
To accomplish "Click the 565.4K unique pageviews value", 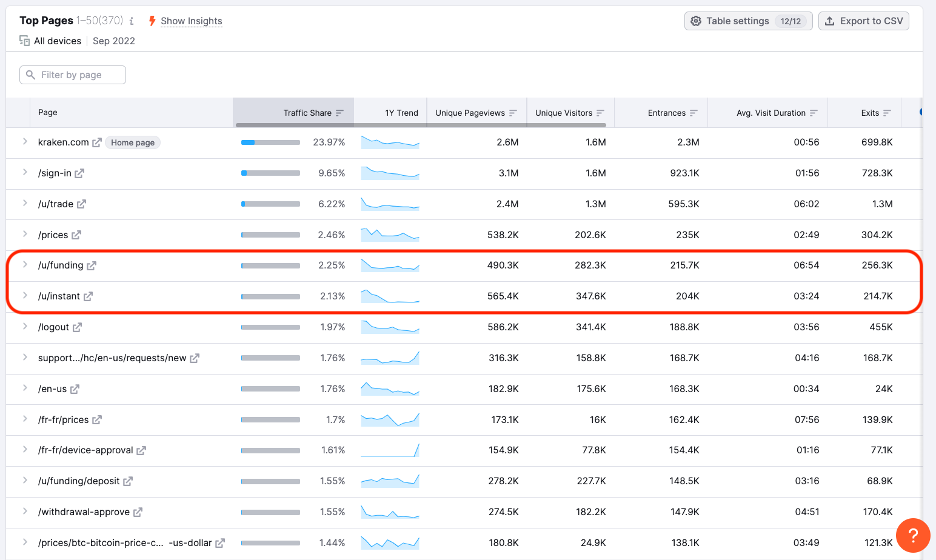I will (x=503, y=296).
